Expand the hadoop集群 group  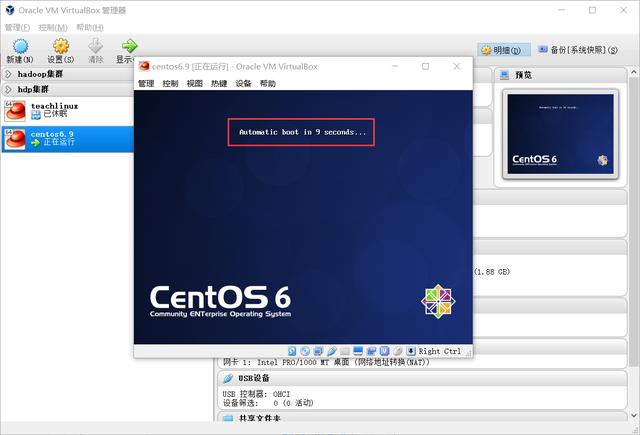pos(8,74)
